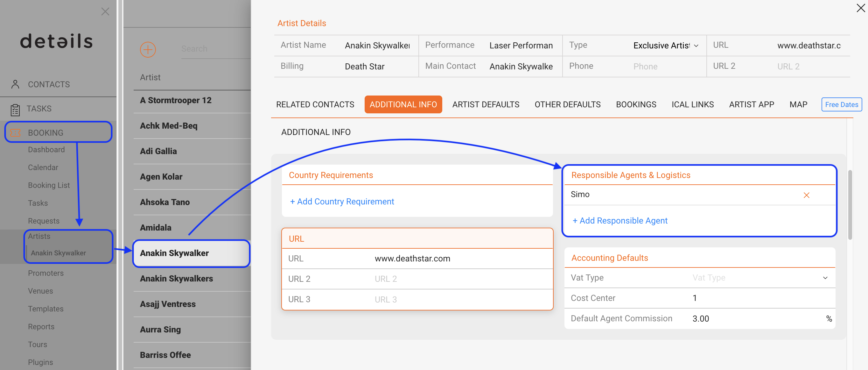The height and width of the screenshot is (370, 868).
Task: Click URL 2 field in URL card
Action: tap(461, 279)
